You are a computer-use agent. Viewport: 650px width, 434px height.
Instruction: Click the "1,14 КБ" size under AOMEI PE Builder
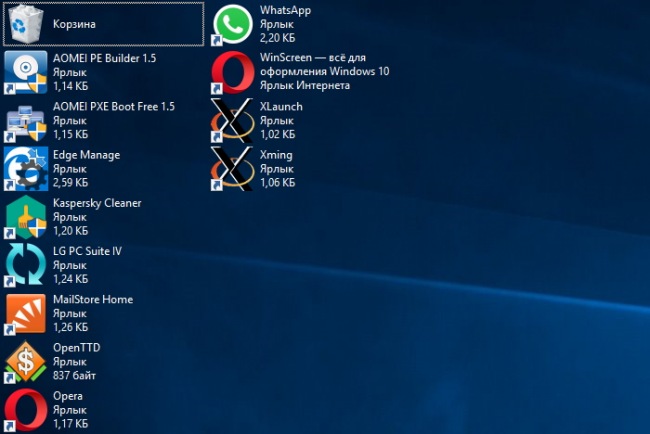click(x=70, y=86)
